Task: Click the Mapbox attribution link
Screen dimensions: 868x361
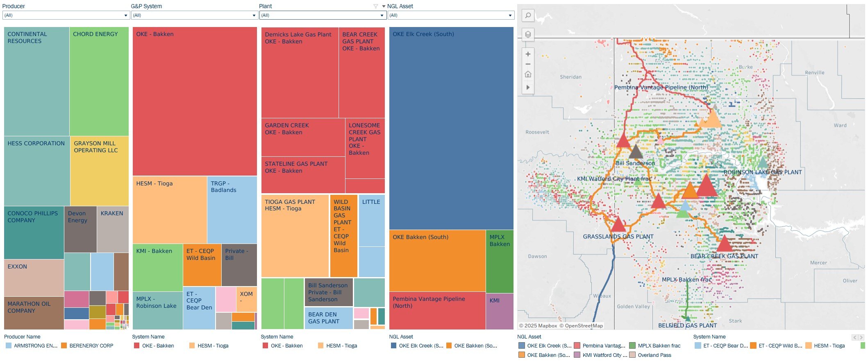Action: 538,326
